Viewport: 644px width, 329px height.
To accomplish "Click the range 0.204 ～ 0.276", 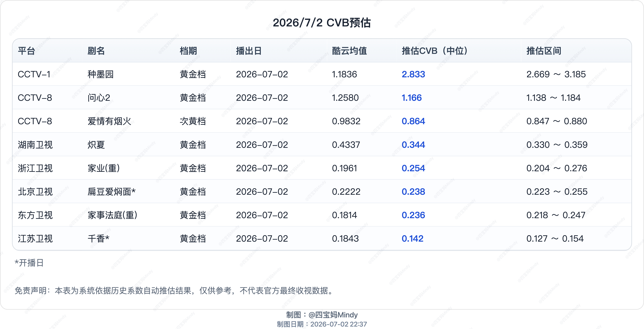I will 557,168.
